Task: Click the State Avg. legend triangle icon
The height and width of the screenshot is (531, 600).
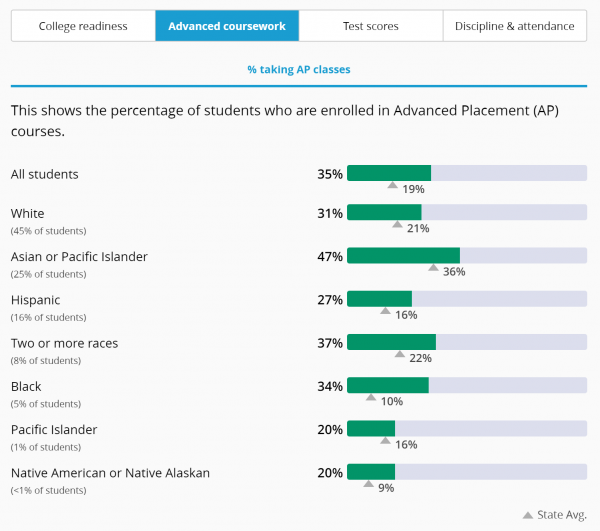Action: tap(528, 515)
